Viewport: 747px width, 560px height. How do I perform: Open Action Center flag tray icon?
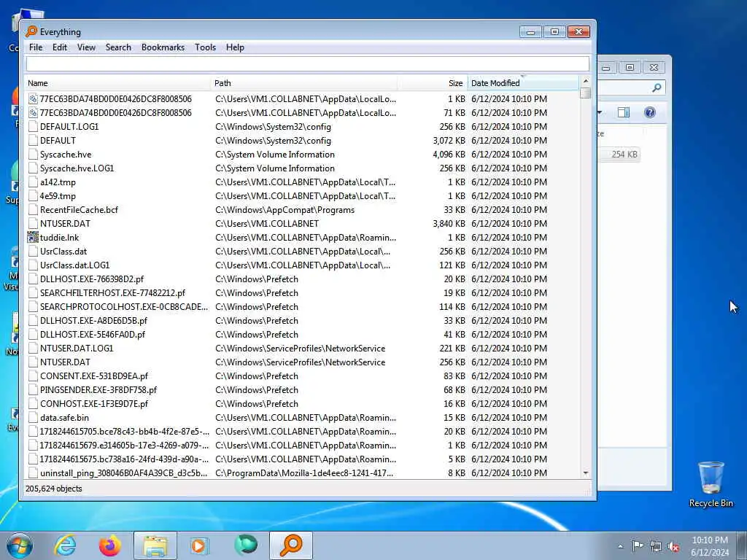(638, 545)
